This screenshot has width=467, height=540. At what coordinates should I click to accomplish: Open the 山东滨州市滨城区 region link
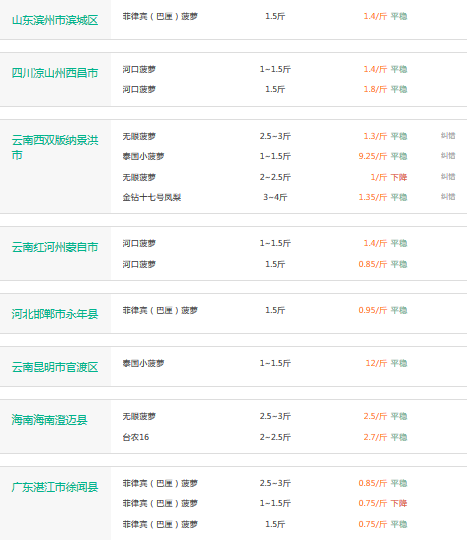tap(55, 20)
